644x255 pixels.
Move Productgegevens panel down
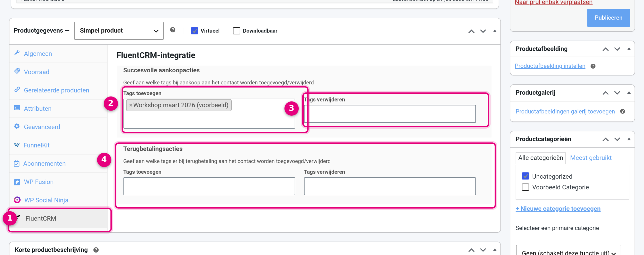[x=483, y=31]
